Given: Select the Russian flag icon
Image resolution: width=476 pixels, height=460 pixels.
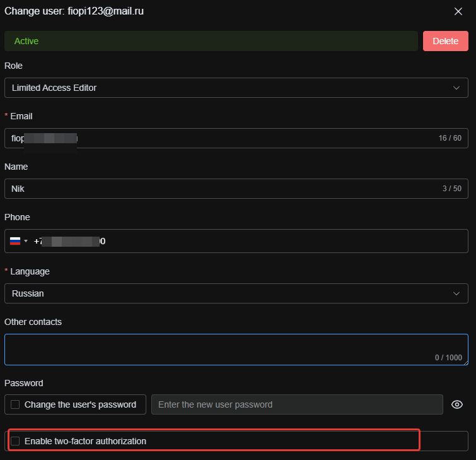Looking at the screenshot, I should [15, 241].
